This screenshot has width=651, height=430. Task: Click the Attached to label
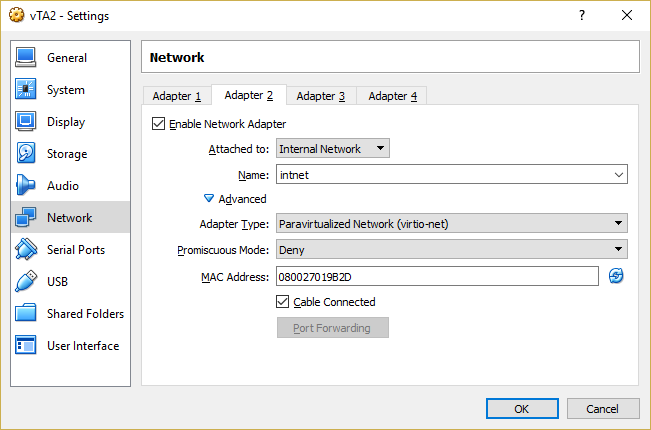239,149
